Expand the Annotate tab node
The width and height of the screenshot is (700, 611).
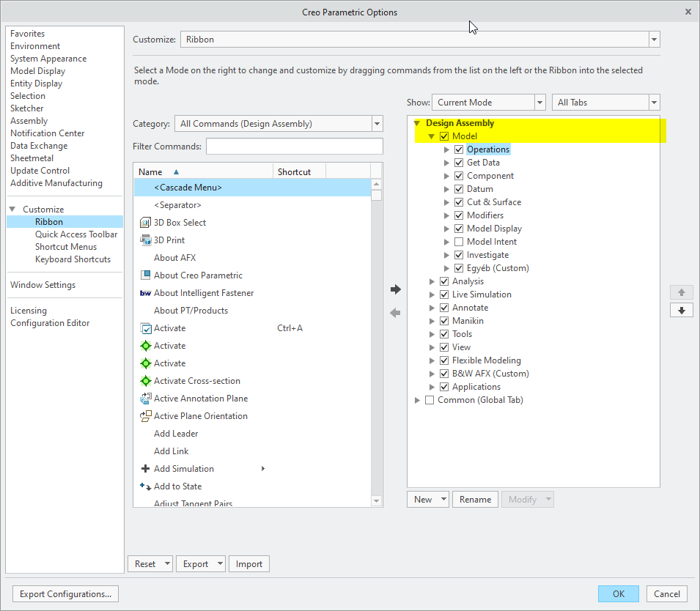432,308
